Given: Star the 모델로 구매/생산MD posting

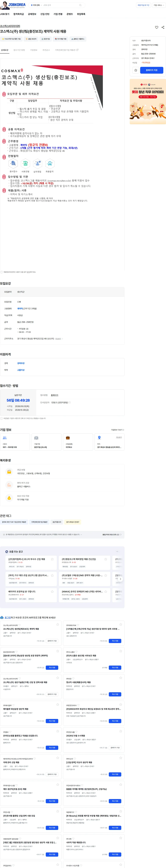Looking at the screenshot, I should coord(106,575).
